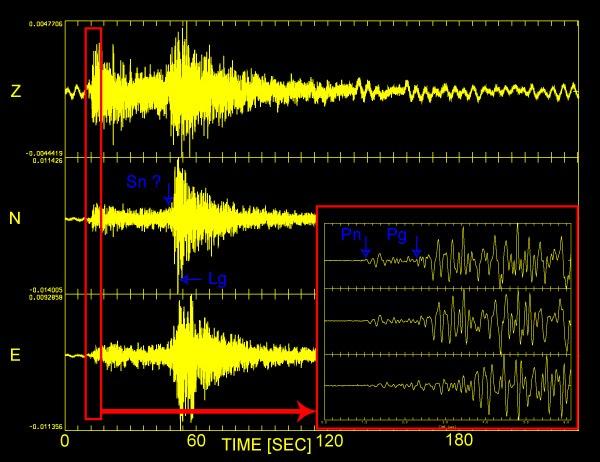Screen dimensions: 600x462
Task: Select the Pg phase label in inset
Action: point(397,238)
